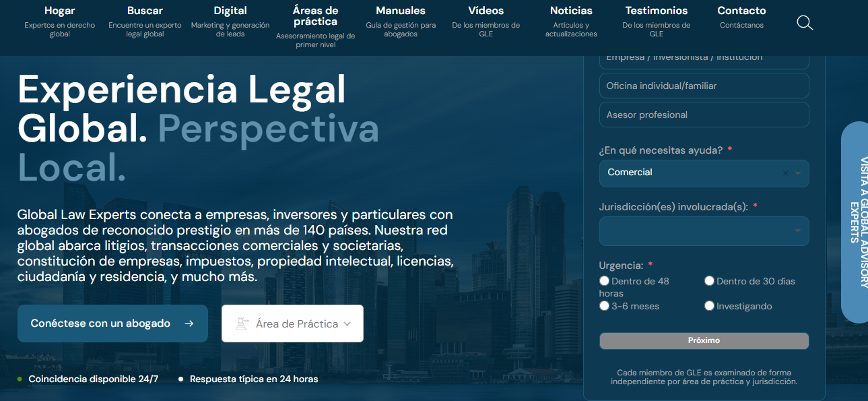This screenshot has width=868, height=401.
Task: Navigate to the Testimonios section
Action: click(x=656, y=11)
